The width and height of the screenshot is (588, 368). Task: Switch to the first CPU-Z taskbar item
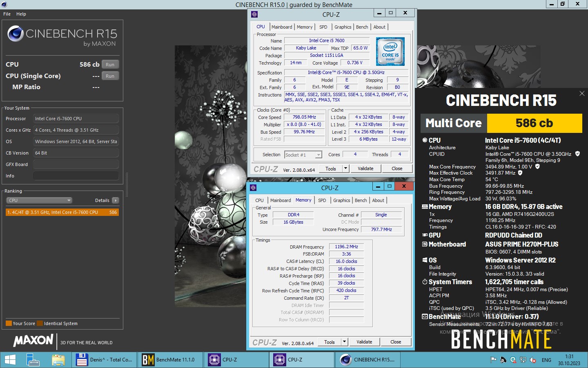click(x=236, y=360)
